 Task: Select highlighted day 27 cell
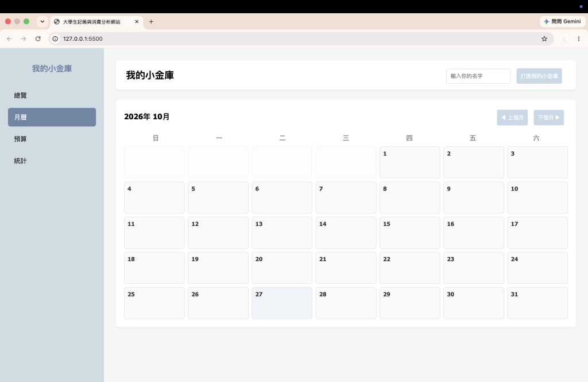pyautogui.click(x=282, y=303)
